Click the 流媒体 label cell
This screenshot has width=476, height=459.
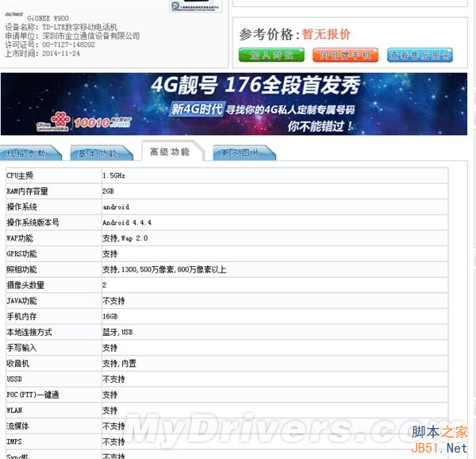(x=54, y=426)
